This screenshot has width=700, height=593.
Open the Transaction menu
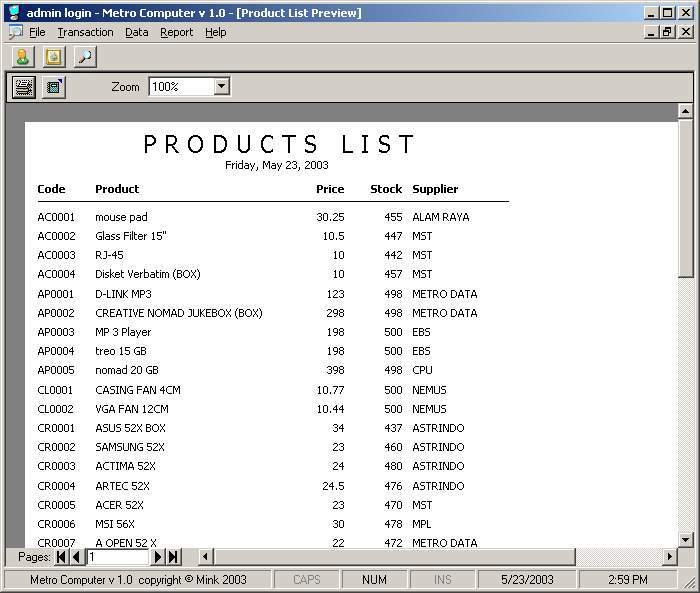pyautogui.click(x=85, y=32)
